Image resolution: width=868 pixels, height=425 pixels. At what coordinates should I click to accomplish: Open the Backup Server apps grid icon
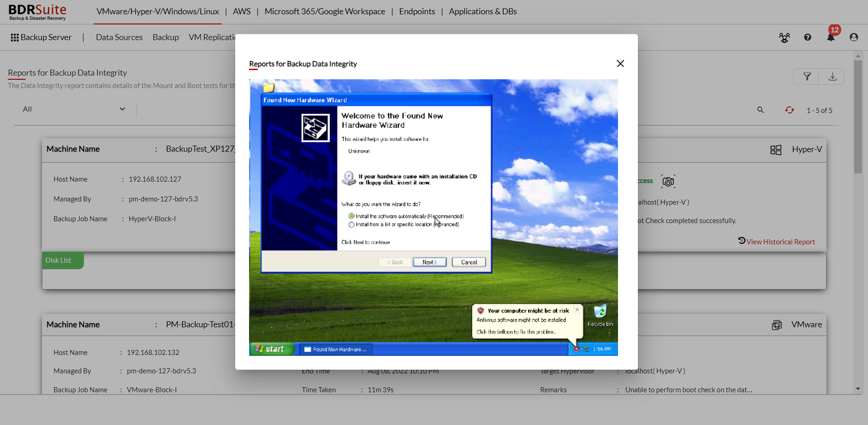coord(15,37)
